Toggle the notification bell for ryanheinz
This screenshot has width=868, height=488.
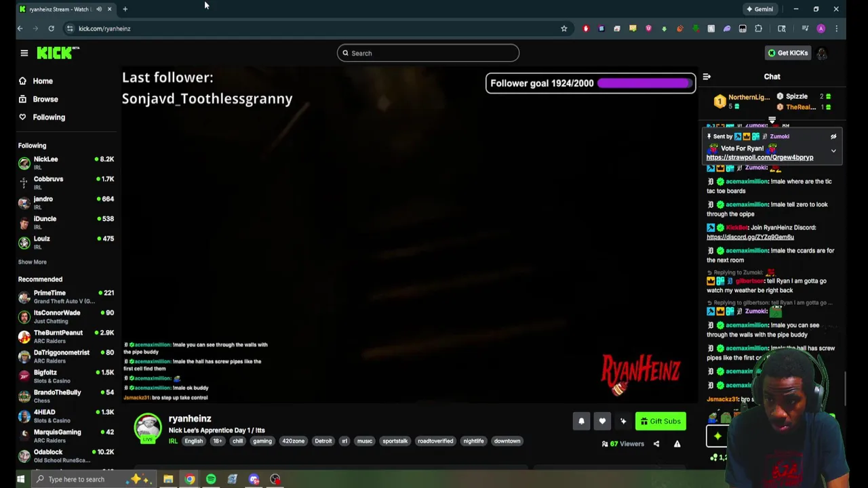pos(581,421)
